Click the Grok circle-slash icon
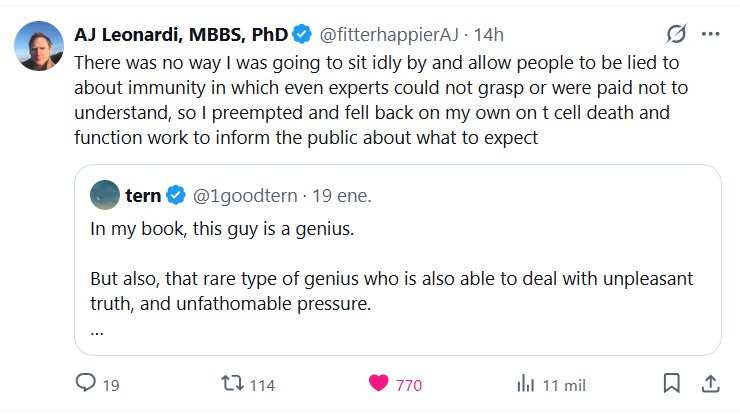This screenshot has width=740, height=414. click(676, 35)
